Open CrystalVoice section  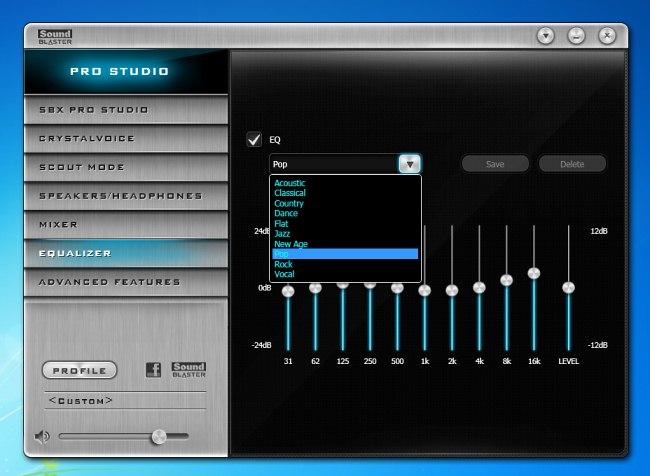point(126,138)
